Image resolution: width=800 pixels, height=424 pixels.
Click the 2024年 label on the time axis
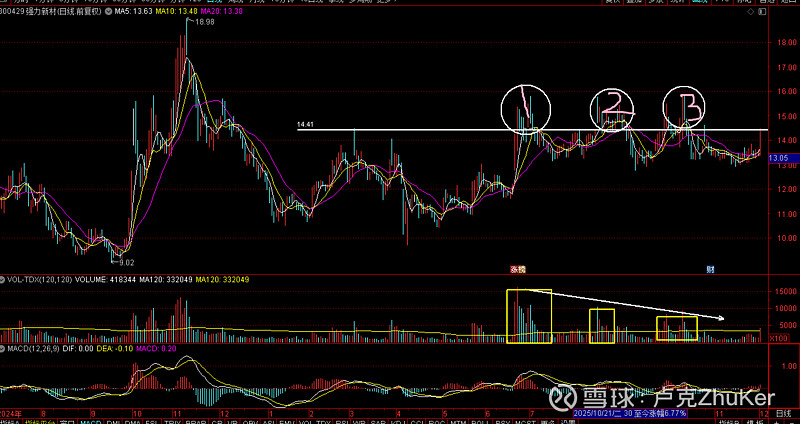coord(11,413)
